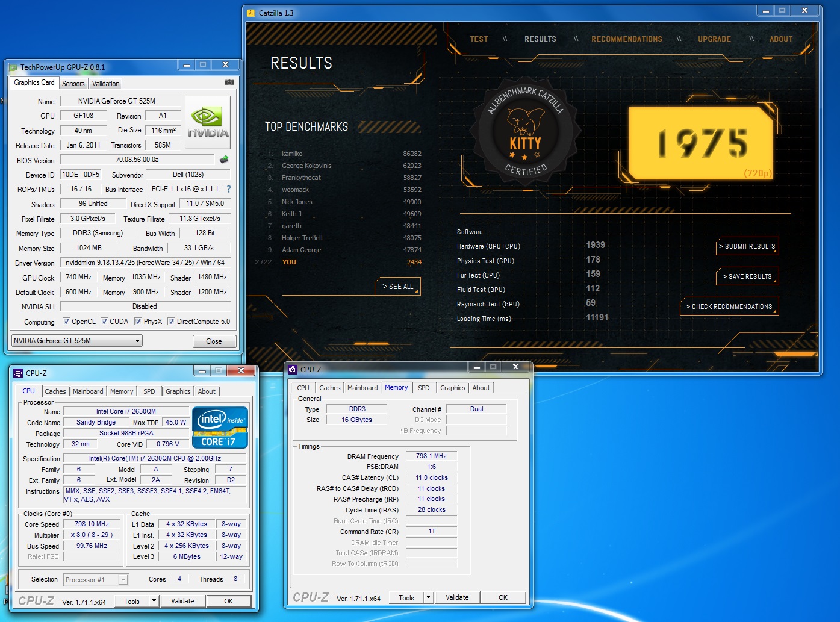Click the GPU name field NVIDIA GeForce GT 525M

click(x=120, y=101)
